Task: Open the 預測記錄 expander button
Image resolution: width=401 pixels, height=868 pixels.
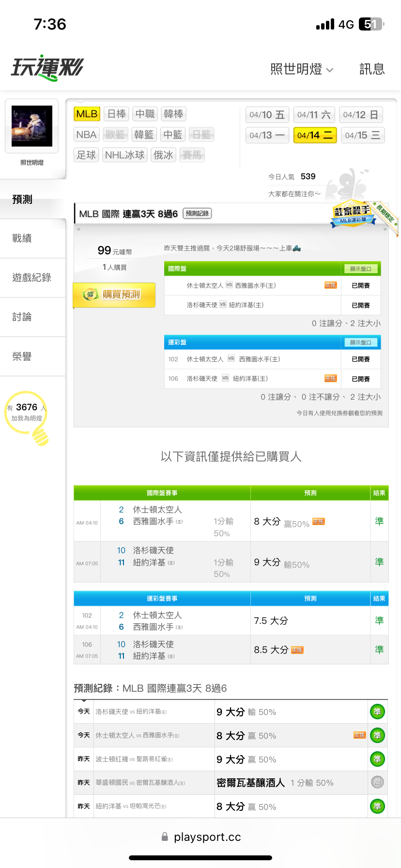Action: 197,214
